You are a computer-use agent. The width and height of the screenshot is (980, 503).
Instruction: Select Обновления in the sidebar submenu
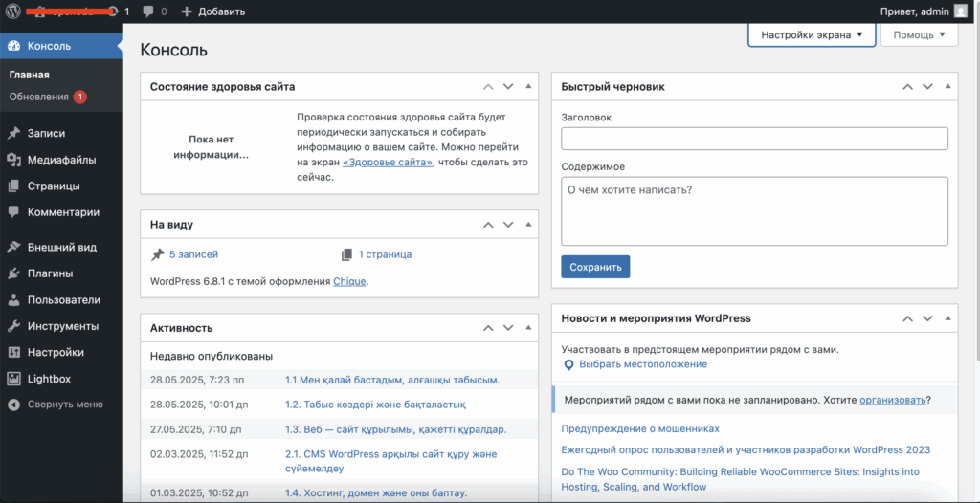pyautogui.click(x=39, y=97)
